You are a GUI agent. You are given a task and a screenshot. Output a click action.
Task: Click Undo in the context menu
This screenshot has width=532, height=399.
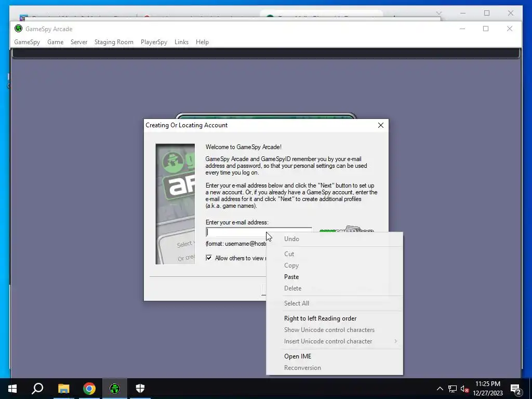335,239
